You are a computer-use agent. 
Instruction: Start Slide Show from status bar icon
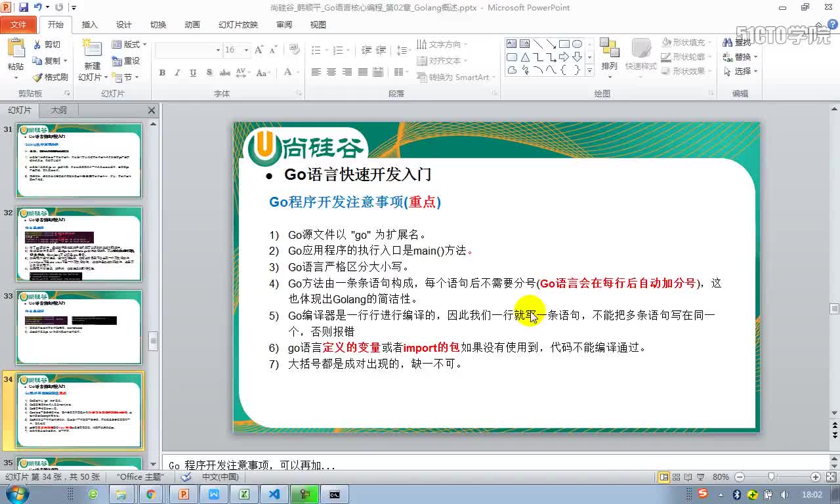tap(701, 477)
